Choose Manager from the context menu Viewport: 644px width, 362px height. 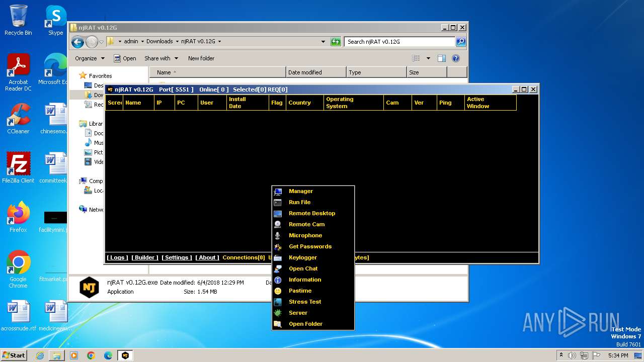coord(301,191)
